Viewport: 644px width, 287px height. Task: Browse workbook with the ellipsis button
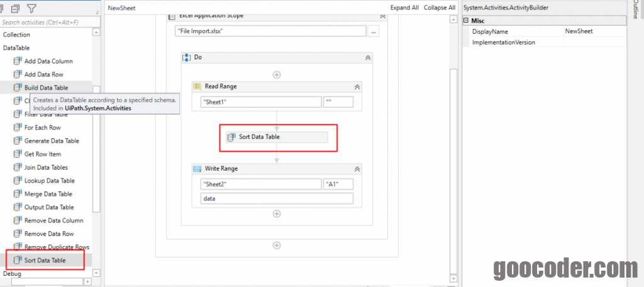373,31
